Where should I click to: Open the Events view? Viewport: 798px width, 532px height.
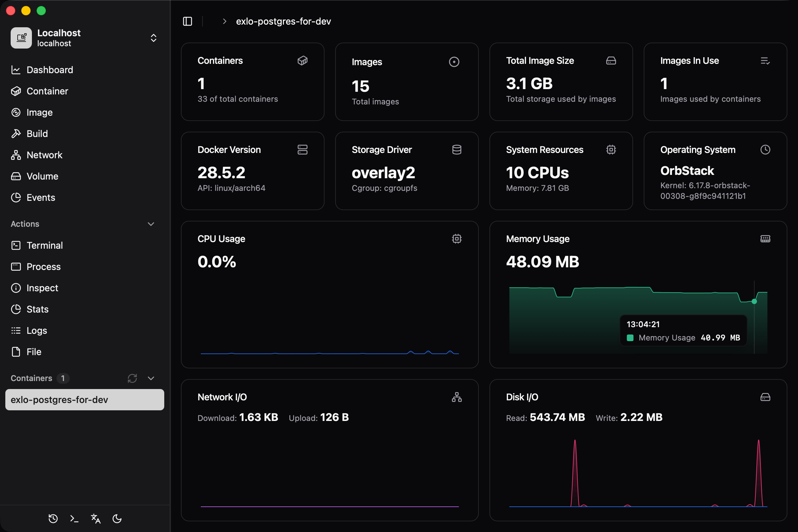tap(41, 198)
